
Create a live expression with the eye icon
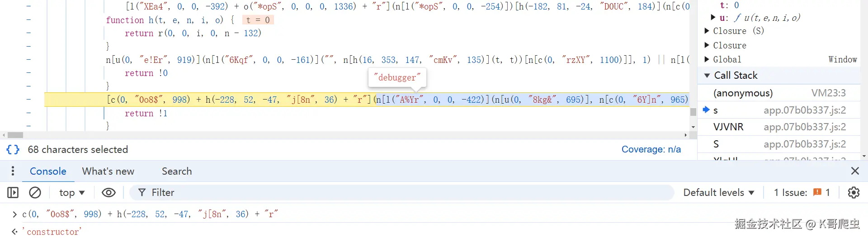[108, 193]
